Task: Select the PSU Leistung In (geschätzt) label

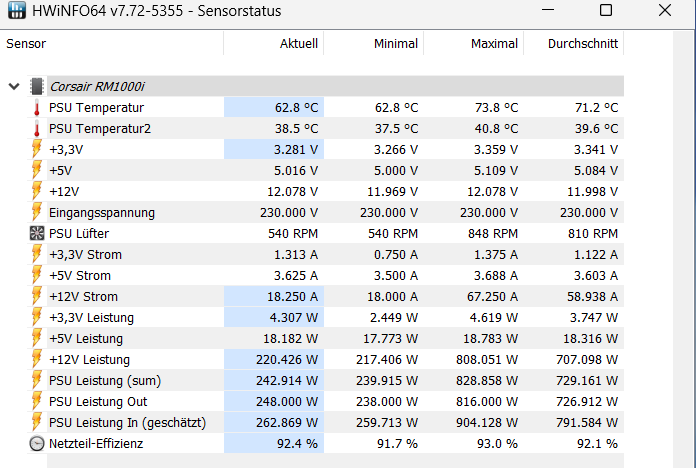Action: coord(127,422)
